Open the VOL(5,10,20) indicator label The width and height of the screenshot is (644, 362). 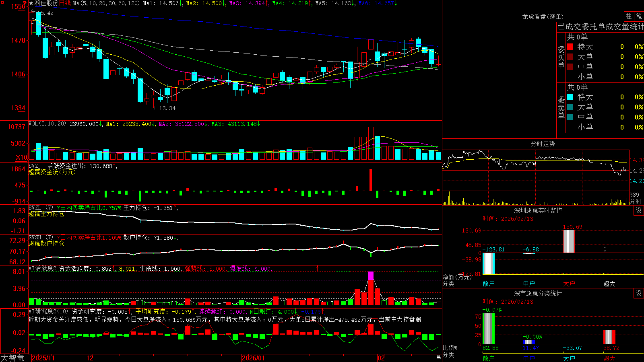tap(47, 124)
